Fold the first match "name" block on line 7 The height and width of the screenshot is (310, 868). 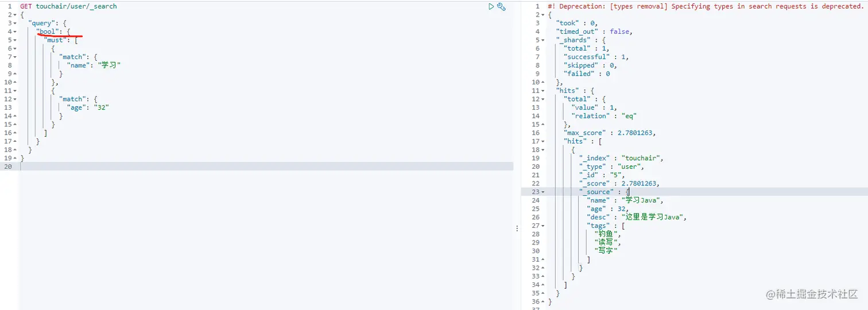pos(15,57)
